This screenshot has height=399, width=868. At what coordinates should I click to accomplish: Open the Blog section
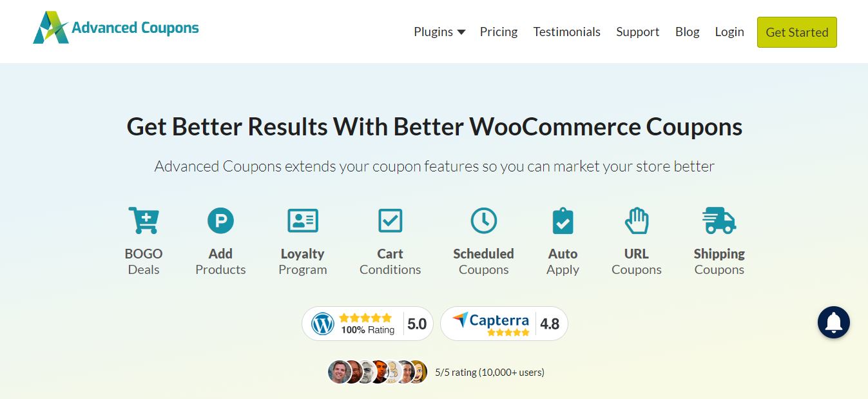pos(687,32)
